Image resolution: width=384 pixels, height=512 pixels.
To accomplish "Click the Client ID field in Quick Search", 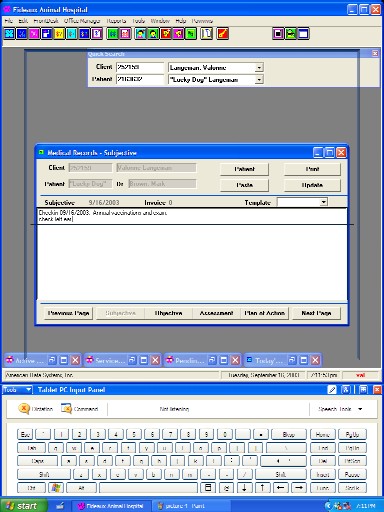I will point(140,67).
